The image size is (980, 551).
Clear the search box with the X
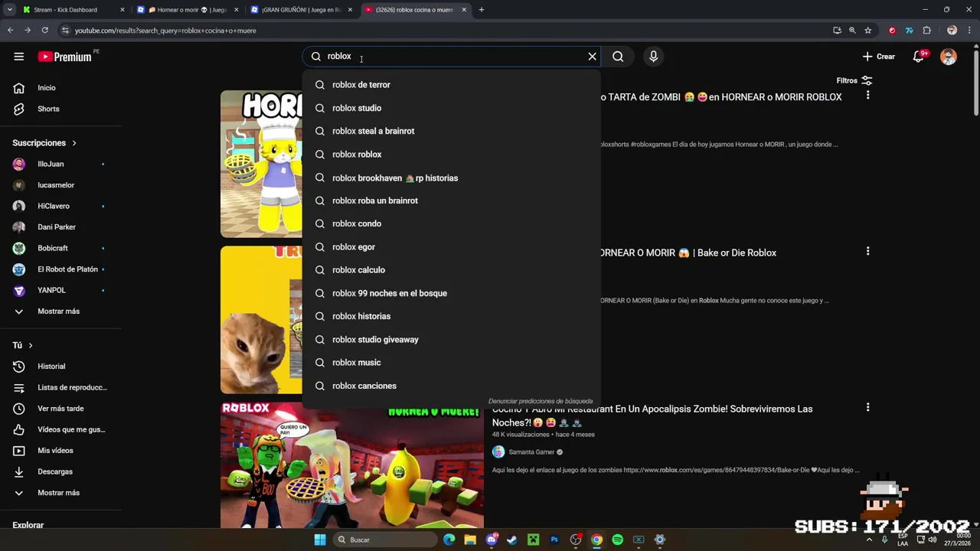[x=592, y=57]
